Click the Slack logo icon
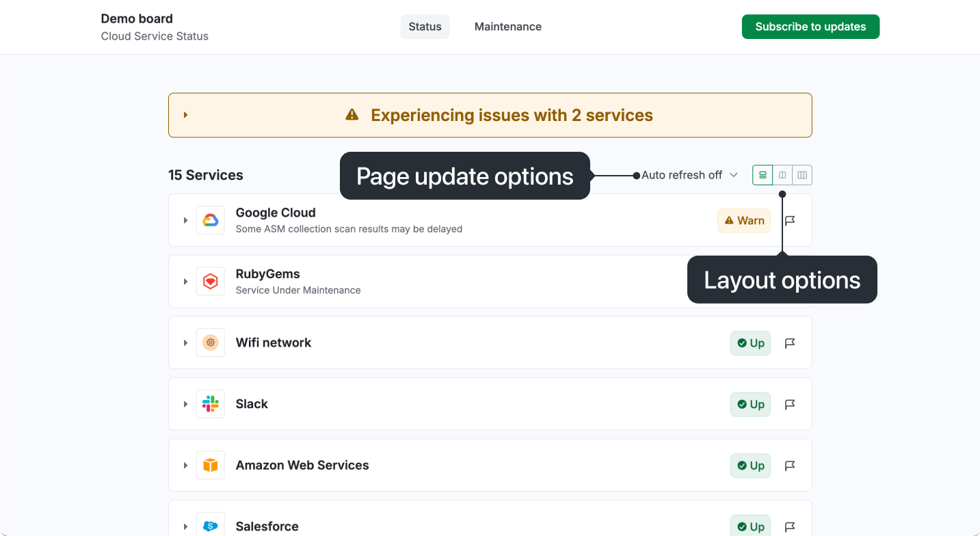Screen dimensions: 980x536 [x=210, y=404]
